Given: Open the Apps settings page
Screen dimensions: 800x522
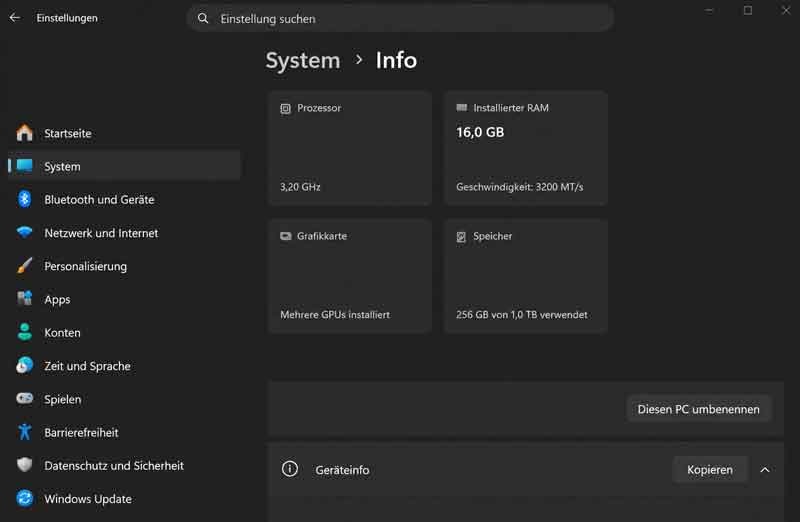Looking at the screenshot, I should pos(124,299).
